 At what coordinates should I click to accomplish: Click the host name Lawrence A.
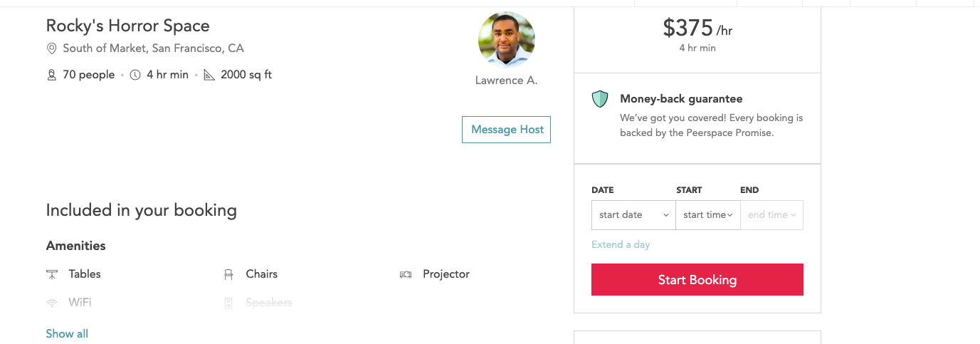506,80
